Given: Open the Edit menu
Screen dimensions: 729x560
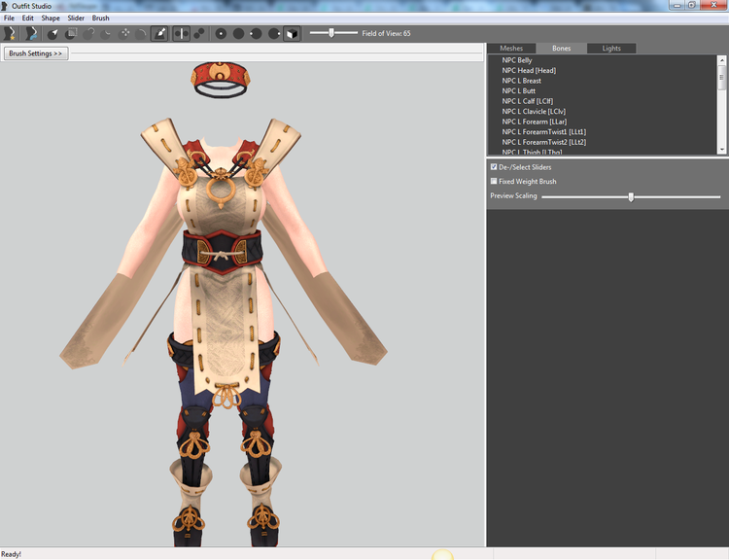Looking at the screenshot, I should pyautogui.click(x=28, y=18).
